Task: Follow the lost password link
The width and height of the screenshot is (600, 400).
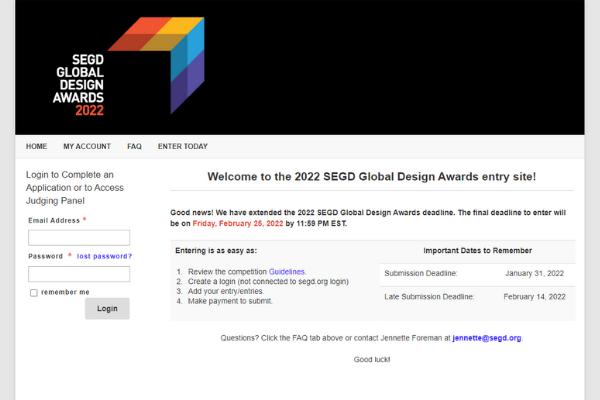Action: 104,256
